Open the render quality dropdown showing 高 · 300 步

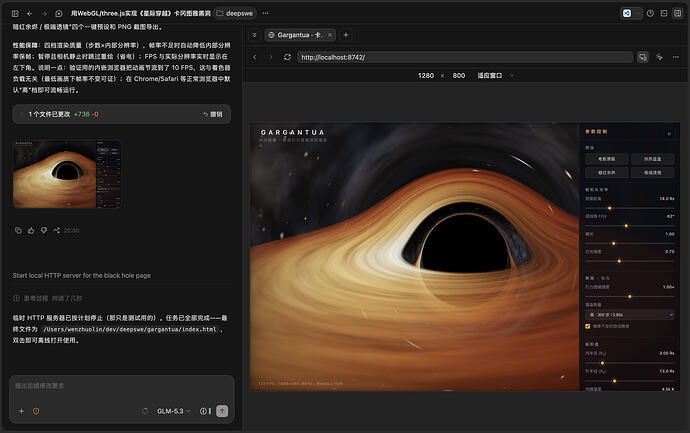click(x=630, y=315)
